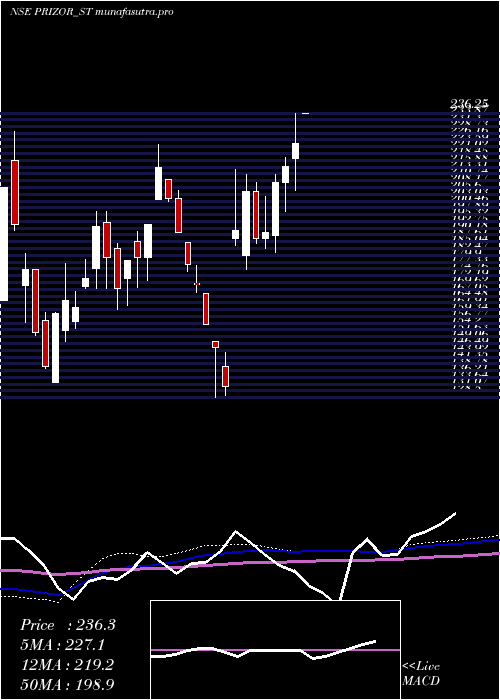Viewport: 500px width, 700px height.
Task: Click the 5MA : 227.1 value
Action: point(63,645)
